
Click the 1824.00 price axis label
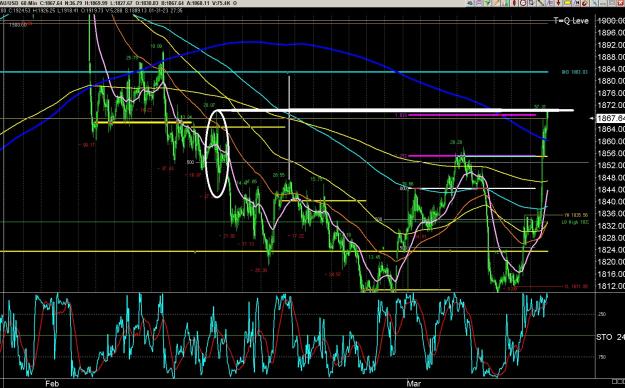point(611,250)
